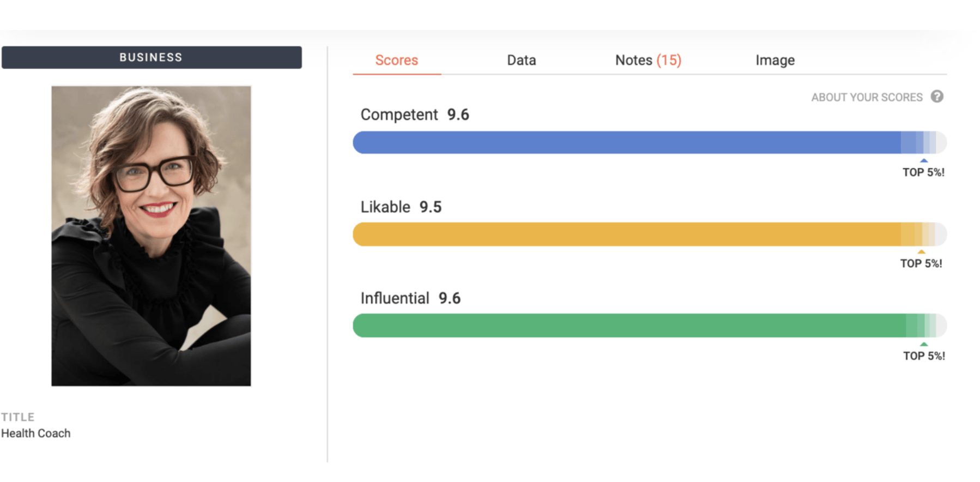
Task: Click the BUSINESS category header button
Action: 152,57
